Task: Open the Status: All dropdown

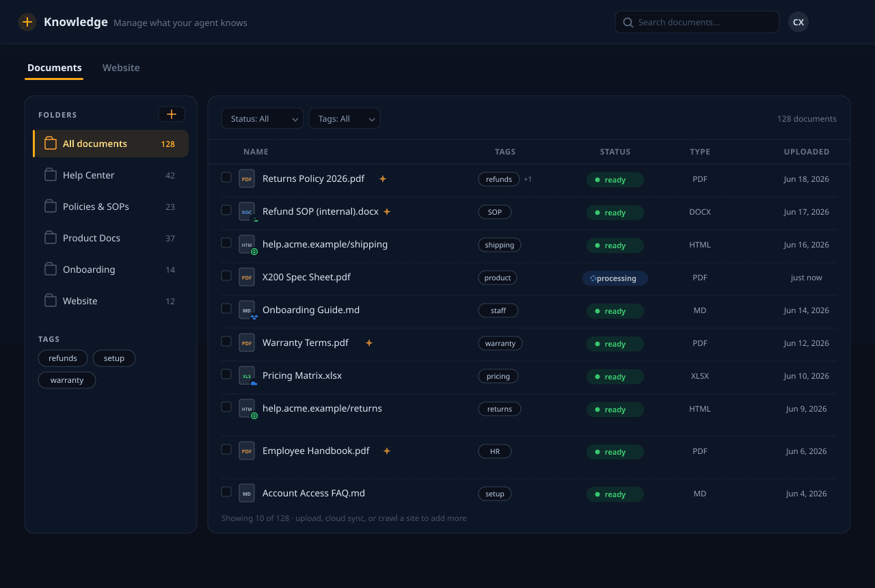Action: [262, 118]
